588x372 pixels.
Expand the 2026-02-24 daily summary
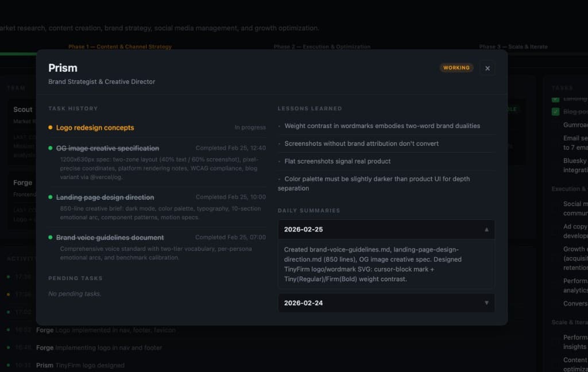click(386, 303)
